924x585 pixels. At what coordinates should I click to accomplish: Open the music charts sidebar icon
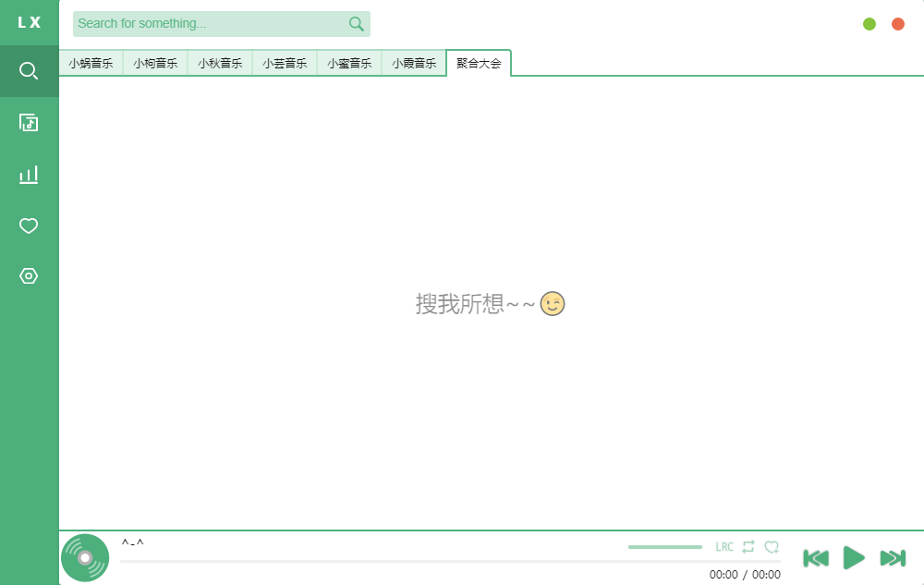click(29, 174)
